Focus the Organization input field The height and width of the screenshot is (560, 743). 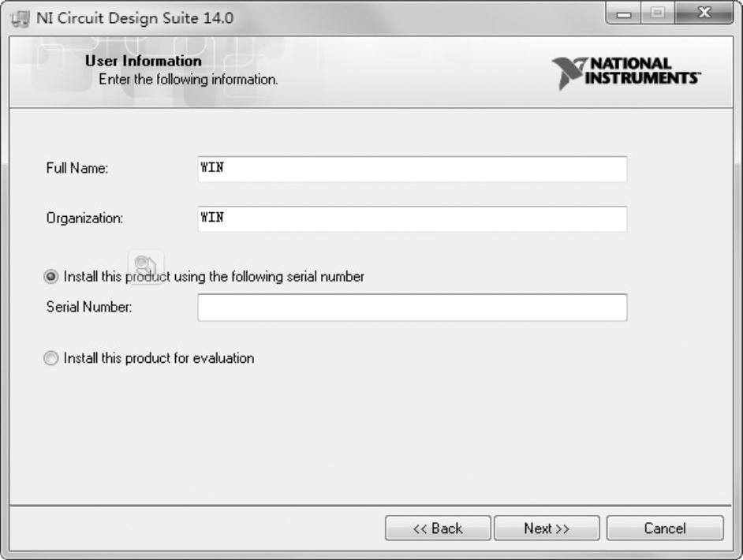[x=413, y=219]
